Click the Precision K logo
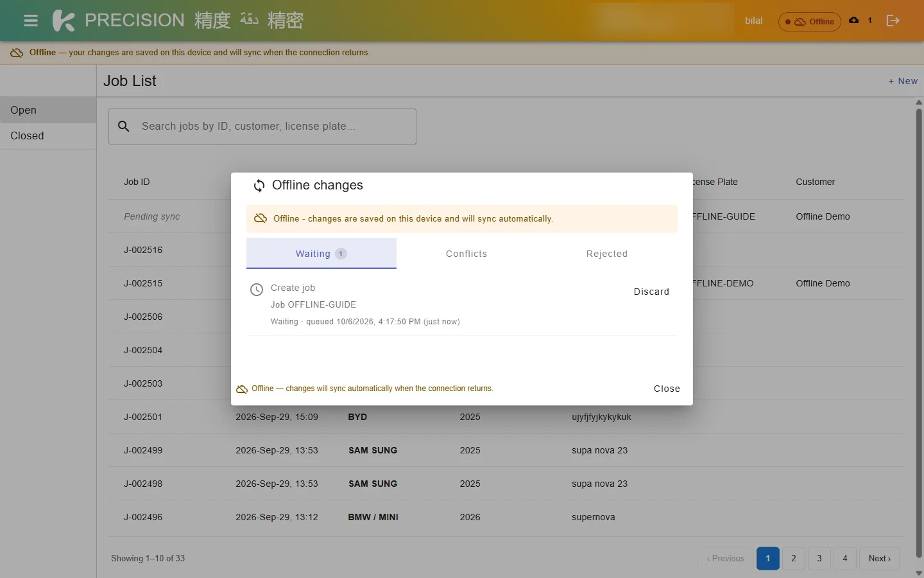924x578 pixels. tap(64, 21)
